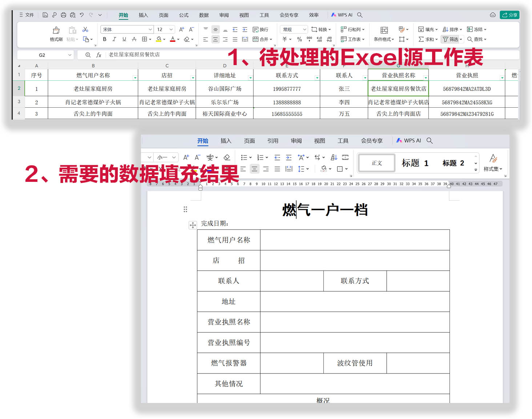532x419 pixels.
Task: Align cell text to the left
Action: (206, 39)
